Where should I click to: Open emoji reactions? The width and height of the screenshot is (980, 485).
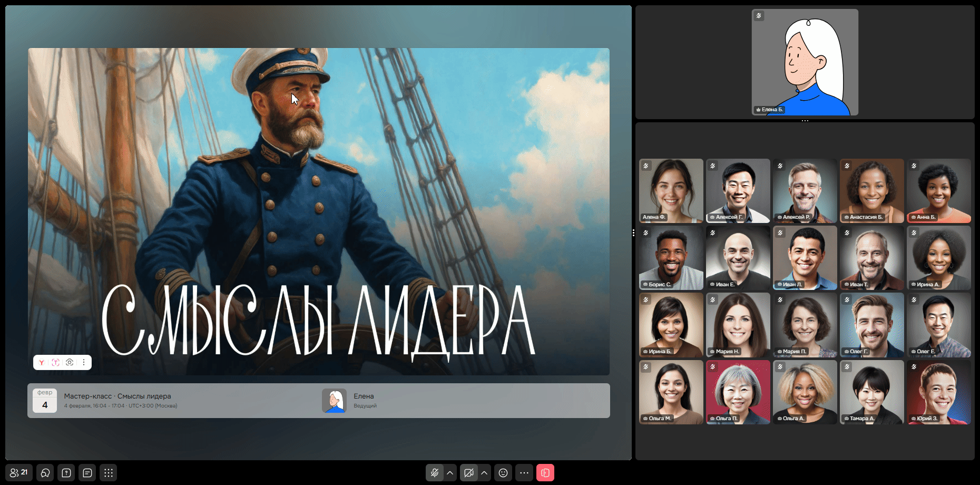[x=503, y=473]
